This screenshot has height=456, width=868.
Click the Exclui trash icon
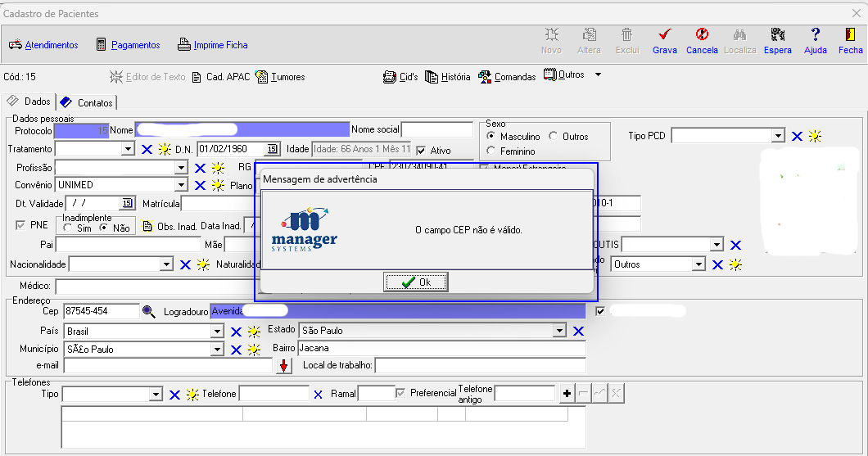click(x=626, y=35)
